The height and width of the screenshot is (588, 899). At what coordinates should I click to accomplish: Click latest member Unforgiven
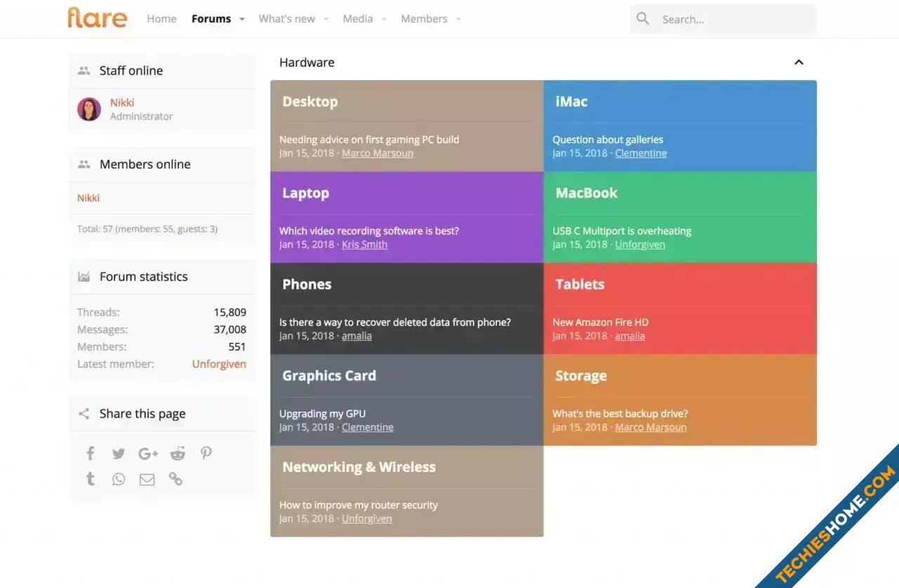coord(219,364)
